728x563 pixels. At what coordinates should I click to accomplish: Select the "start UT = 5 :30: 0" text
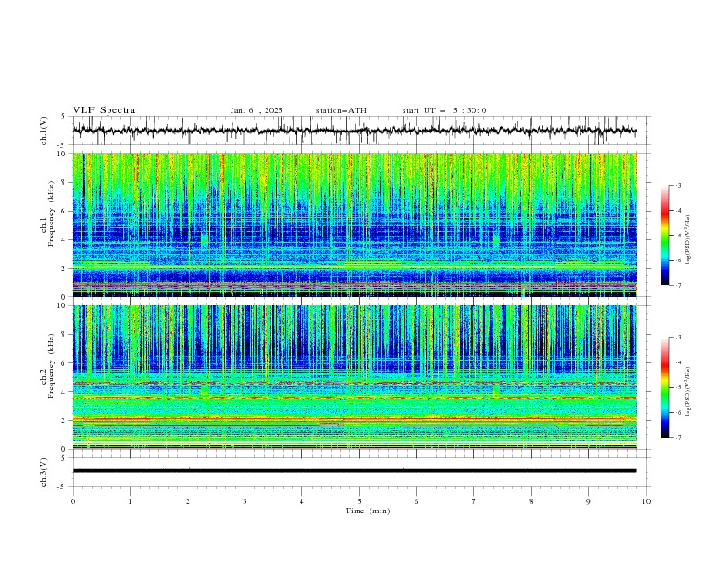[x=444, y=110]
